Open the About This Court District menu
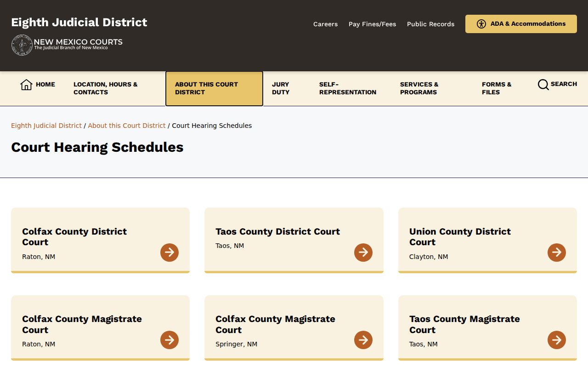Image resolution: width=588 pixels, height=368 pixels. point(214,88)
